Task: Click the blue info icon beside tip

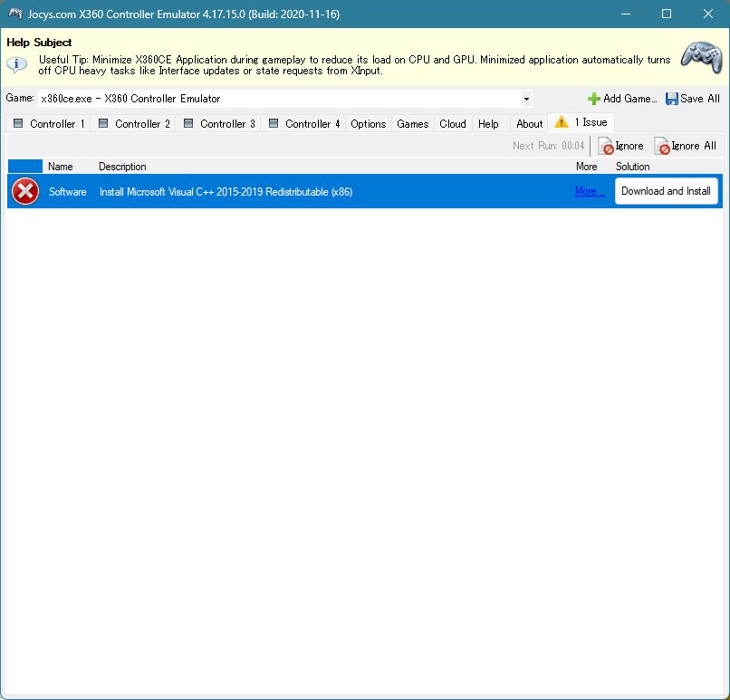Action: 17,64
